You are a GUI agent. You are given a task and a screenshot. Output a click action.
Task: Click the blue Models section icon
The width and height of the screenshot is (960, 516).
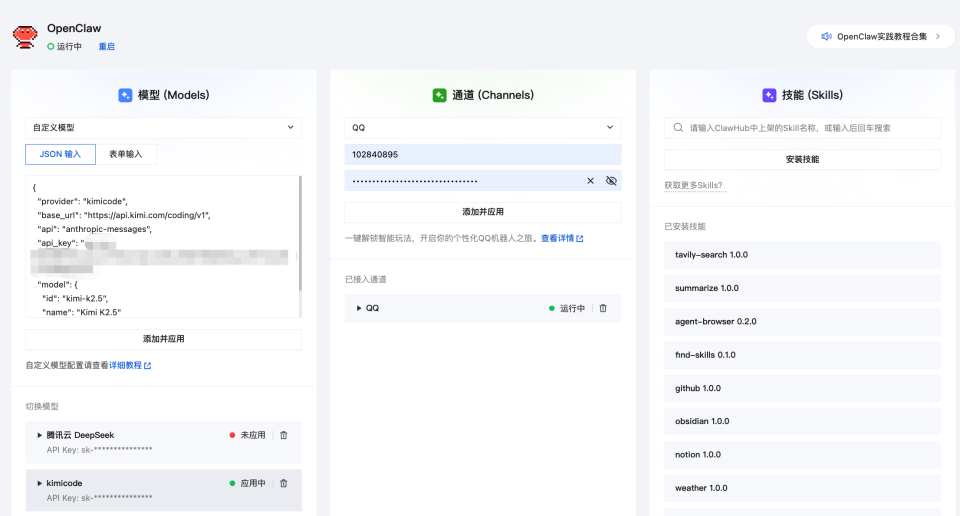[x=125, y=95]
